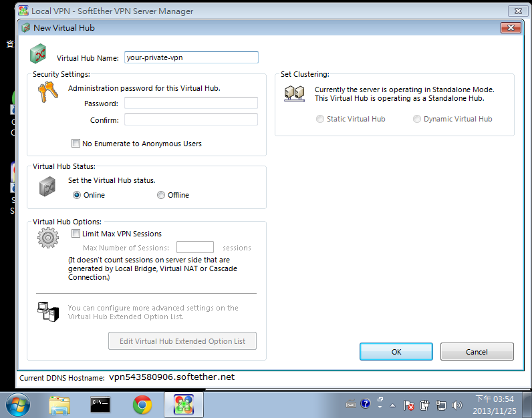Click the gray Virtual Hub status icon

[x=47, y=186]
